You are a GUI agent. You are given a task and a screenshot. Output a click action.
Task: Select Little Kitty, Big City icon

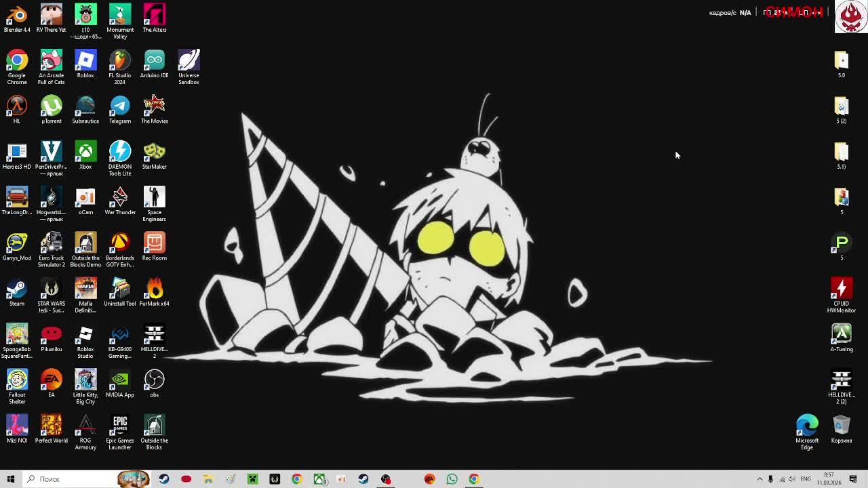[x=85, y=387]
